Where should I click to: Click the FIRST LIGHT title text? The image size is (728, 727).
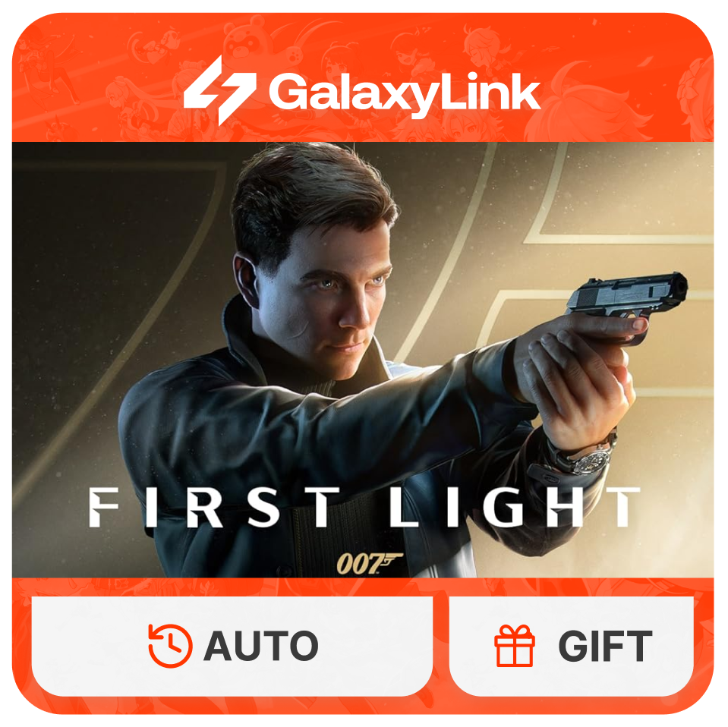pyautogui.click(x=364, y=508)
